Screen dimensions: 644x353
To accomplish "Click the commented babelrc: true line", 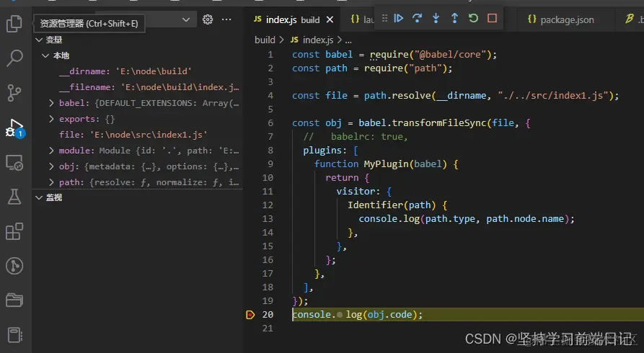I will [356, 137].
